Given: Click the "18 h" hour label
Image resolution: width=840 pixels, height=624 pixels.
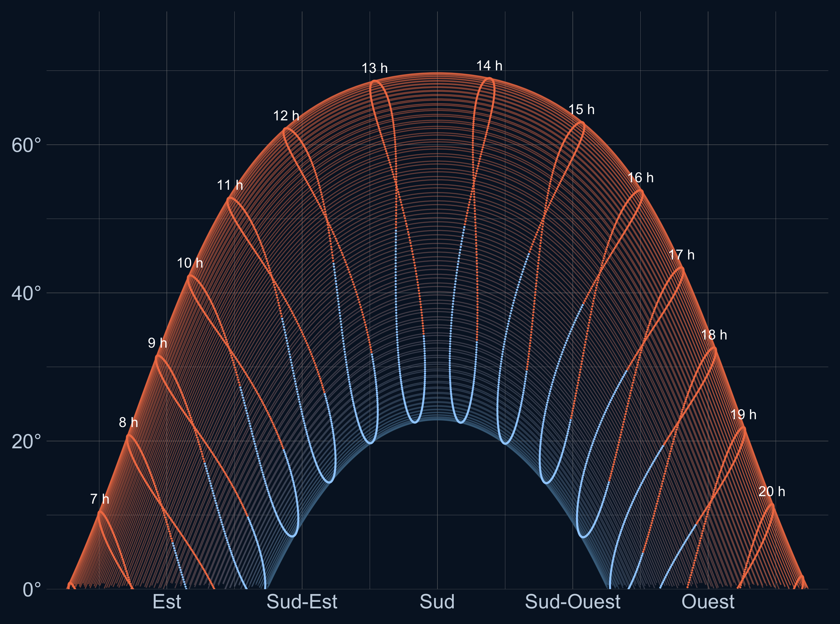Looking at the screenshot, I should (714, 335).
